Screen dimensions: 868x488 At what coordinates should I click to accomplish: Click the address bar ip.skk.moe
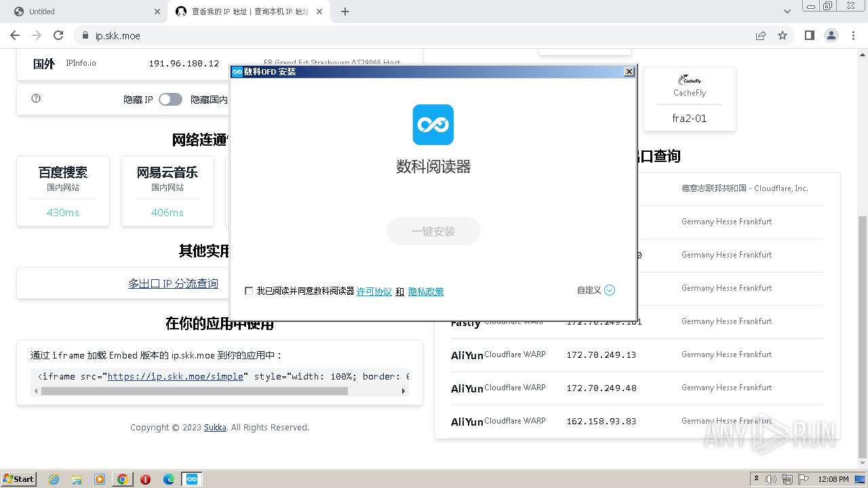(x=117, y=36)
